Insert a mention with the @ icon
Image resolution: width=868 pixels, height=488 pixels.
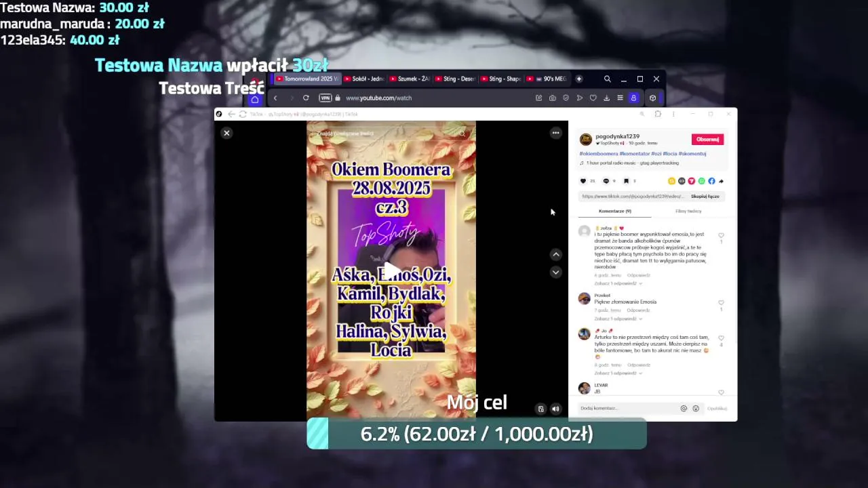[684, 408]
